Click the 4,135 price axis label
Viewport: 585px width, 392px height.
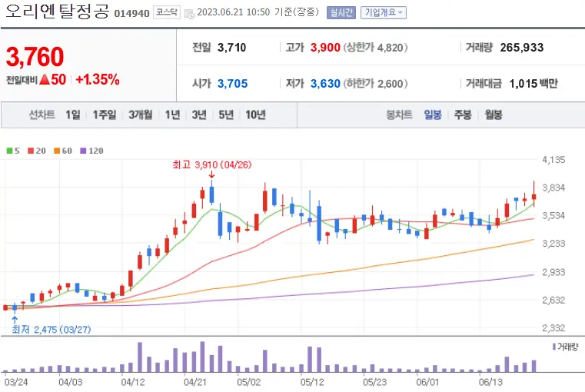pos(553,160)
